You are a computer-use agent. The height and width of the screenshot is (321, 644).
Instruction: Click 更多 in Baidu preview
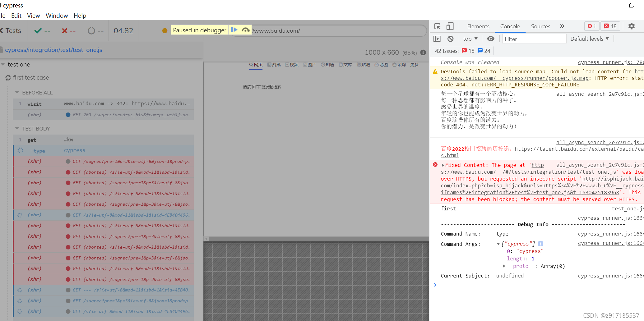coord(415,65)
